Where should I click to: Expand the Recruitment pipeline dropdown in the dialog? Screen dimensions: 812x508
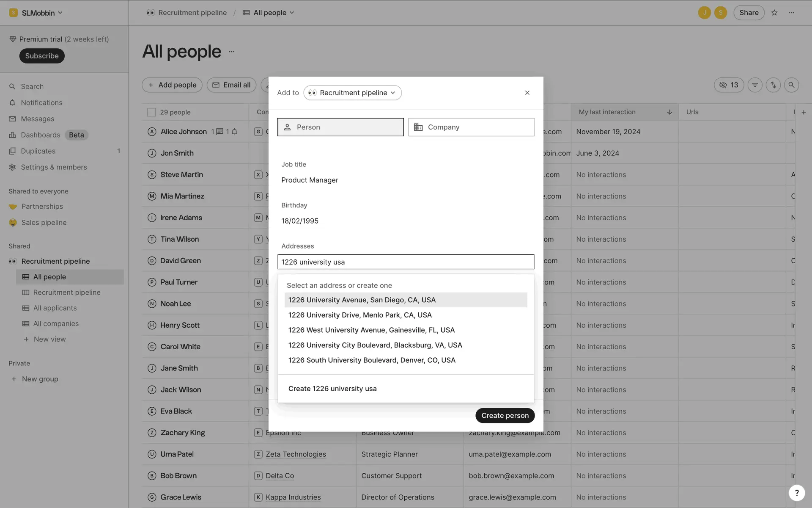click(x=353, y=93)
